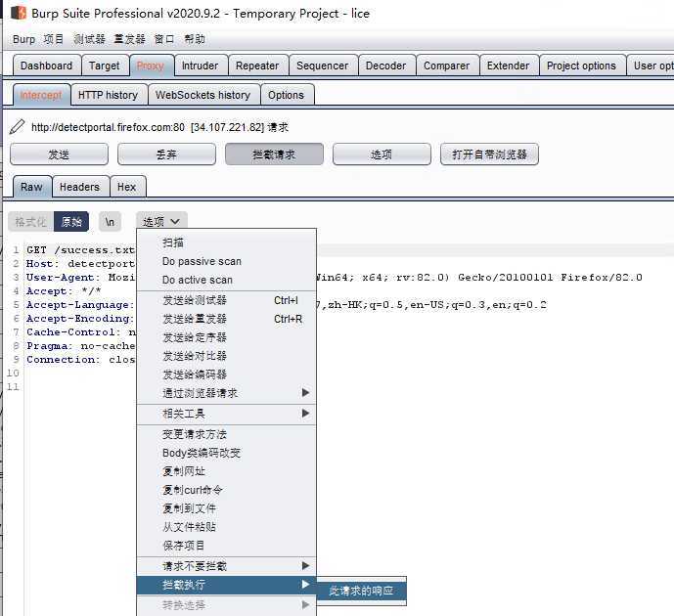Click the 选项 action button
This screenshot has height=616, width=674.
pos(382,154)
